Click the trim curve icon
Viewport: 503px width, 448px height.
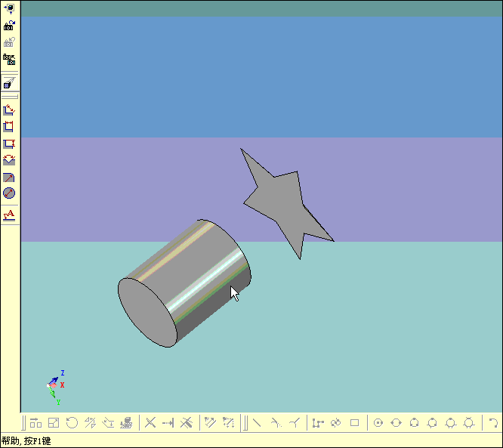pos(150,423)
